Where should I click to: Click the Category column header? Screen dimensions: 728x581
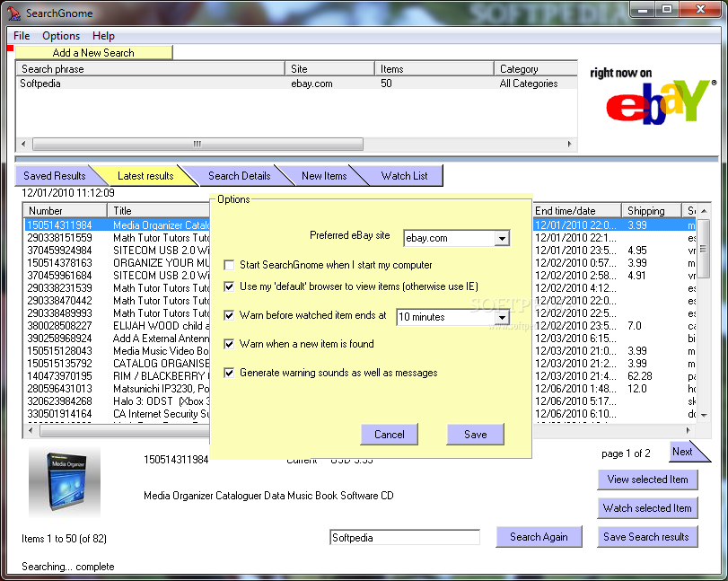tap(536, 69)
